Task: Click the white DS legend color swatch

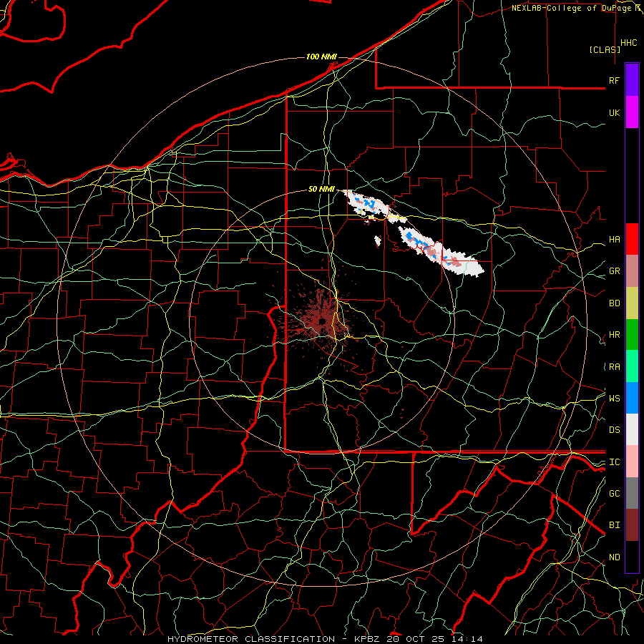Action: [x=632, y=429]
